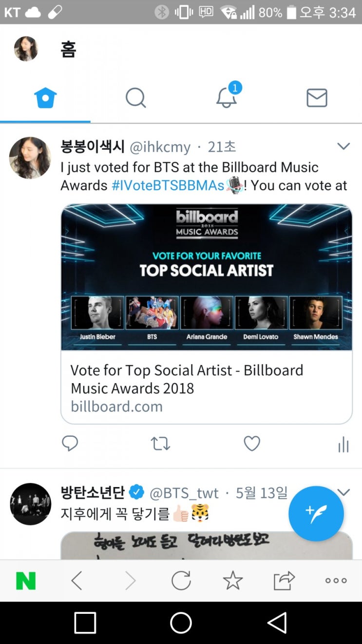Open notifications bell with badge
The width and height of the screenshot is (362, 644).
(x=227, y=97)
